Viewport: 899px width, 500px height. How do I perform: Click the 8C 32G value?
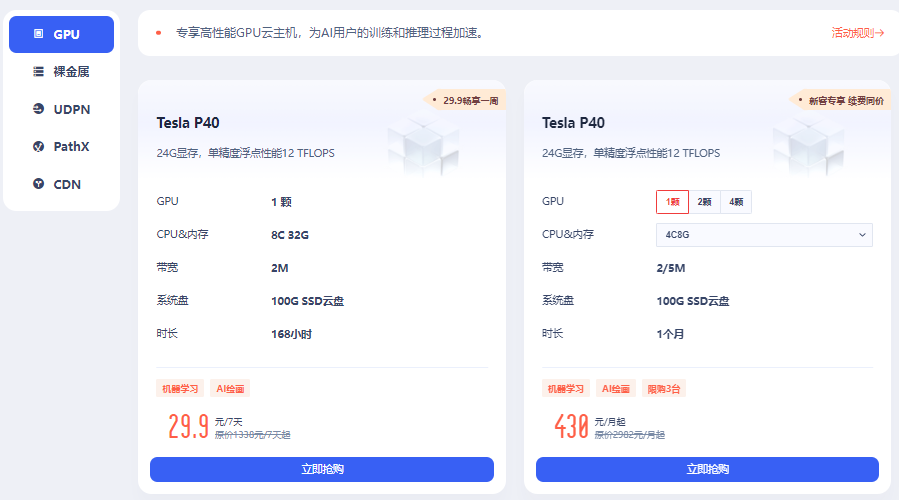coord(290,235)
